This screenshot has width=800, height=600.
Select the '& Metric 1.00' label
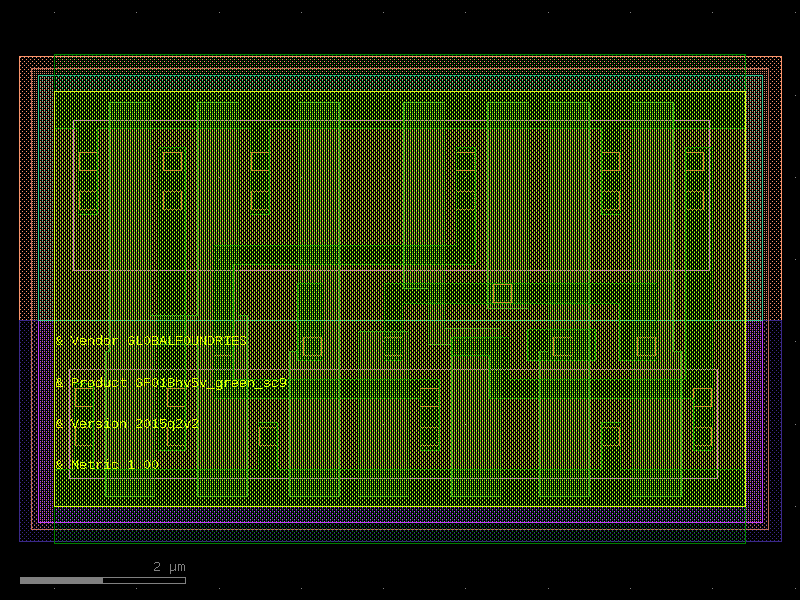[107, 465]
